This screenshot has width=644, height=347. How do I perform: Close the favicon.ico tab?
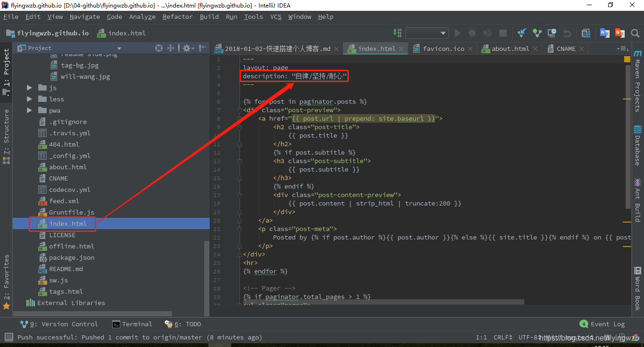click(x=471, y=49)
